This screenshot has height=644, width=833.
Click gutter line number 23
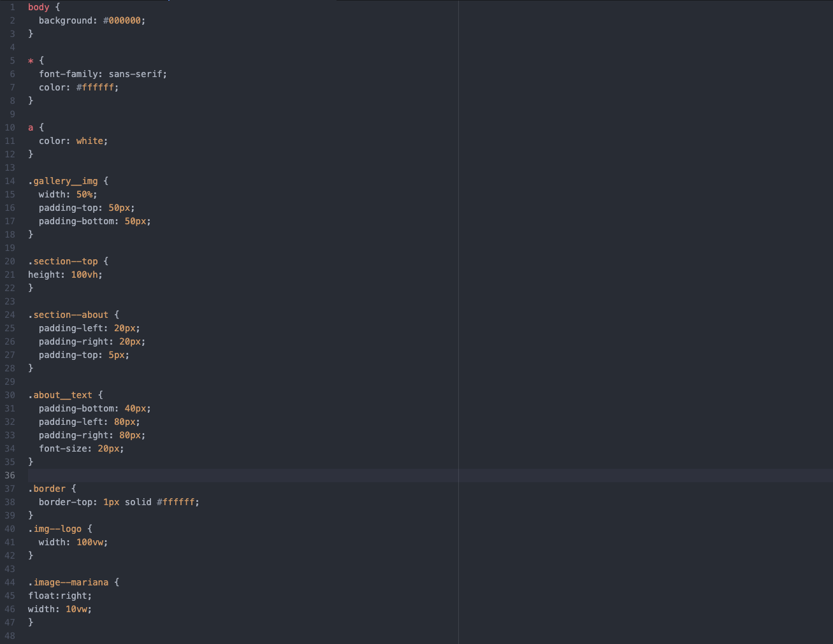tap(10, 301)
